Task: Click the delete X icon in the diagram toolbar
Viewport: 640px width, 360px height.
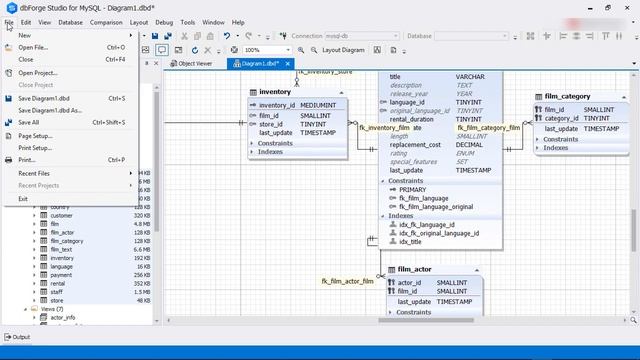Action: (207, 50)
